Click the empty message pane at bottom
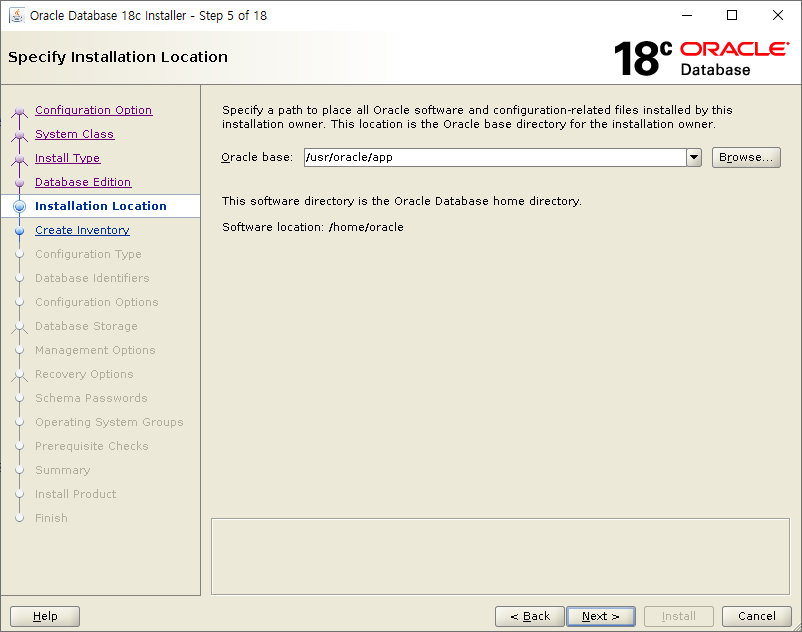Image resolution: width=802 pixels, height=632 pixels. click(500, 556)
